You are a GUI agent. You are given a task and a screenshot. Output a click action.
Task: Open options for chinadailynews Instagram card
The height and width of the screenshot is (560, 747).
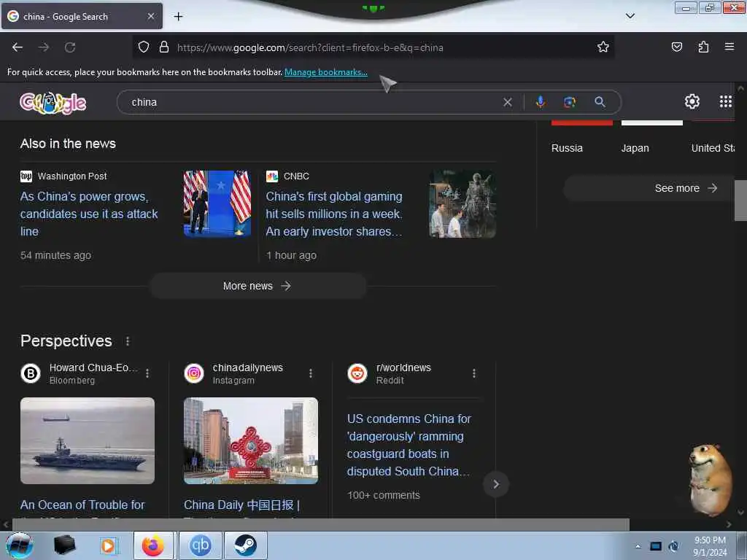click(311, 373)
